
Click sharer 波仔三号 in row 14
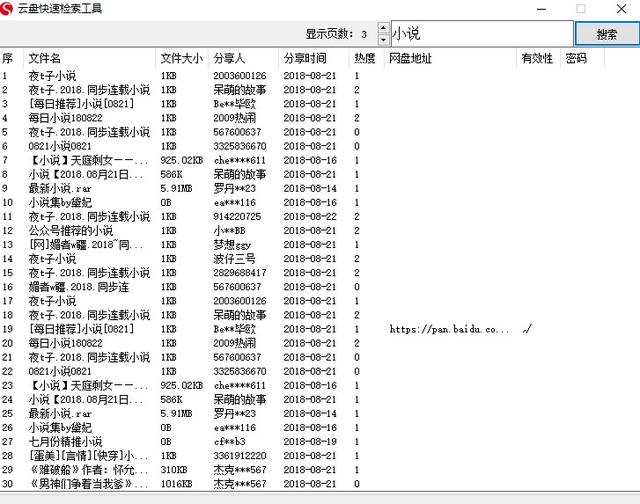tap(234, 259)
